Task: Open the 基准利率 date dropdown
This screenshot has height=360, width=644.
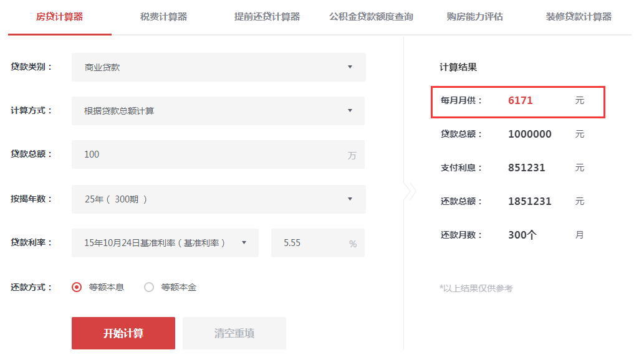Action: (x=165, y=243)
